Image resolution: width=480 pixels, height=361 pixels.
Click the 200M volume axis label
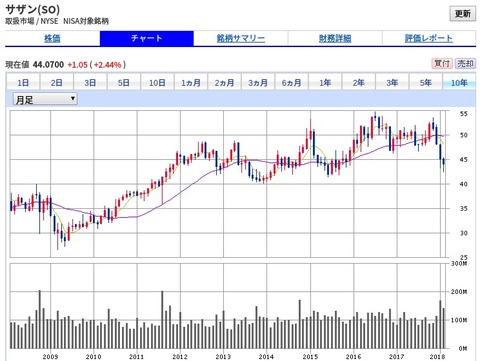(x=459, y=292)
